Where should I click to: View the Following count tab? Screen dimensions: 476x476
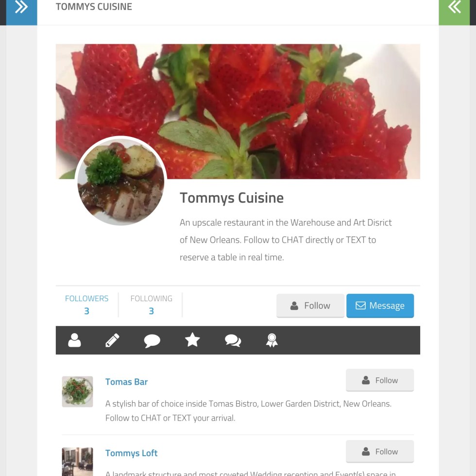click(x=151, y=305)
